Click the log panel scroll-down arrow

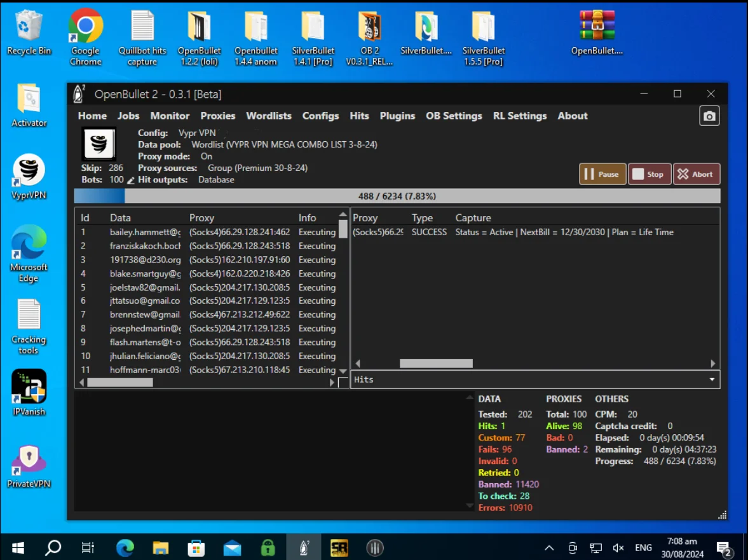470,505
